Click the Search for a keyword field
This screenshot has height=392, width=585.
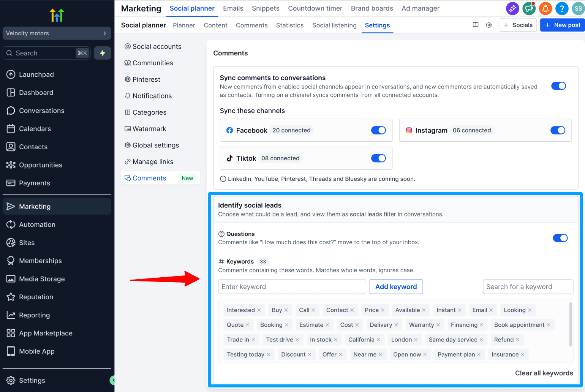(528, 287)
